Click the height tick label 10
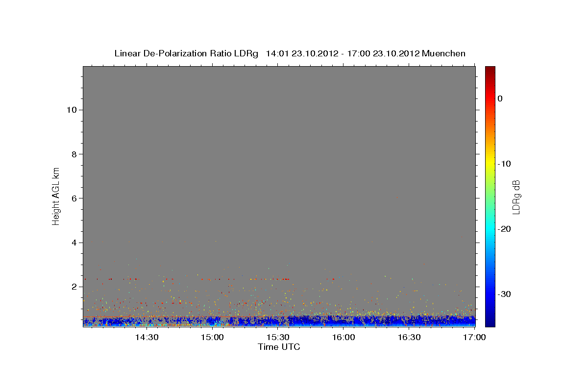The image size is (588, 392). point(73,110)
